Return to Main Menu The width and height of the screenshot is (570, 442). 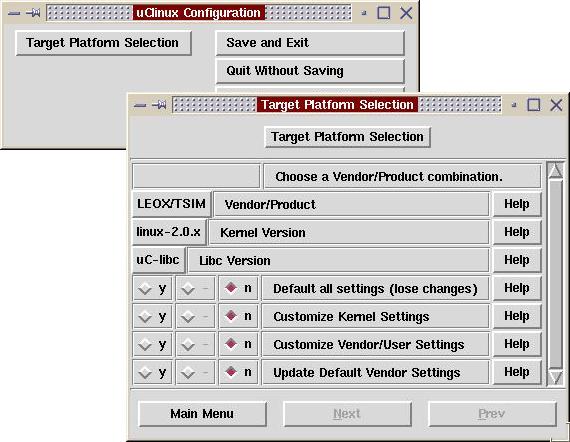[x=202, y=414]
